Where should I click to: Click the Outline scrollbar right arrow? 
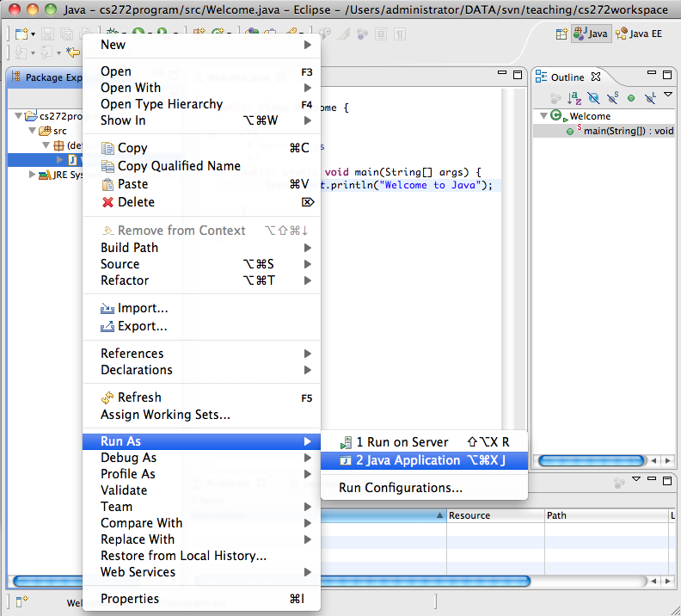click(667, 460)
